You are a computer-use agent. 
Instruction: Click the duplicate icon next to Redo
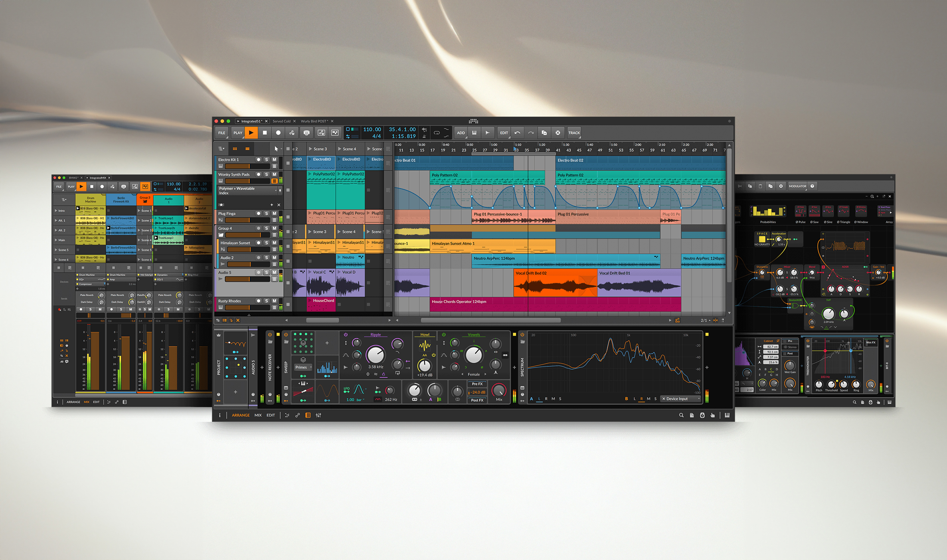point(544,133)
